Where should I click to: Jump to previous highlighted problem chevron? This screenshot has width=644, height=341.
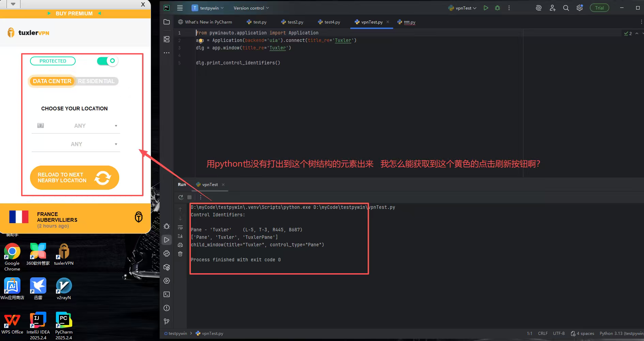point(637,33)
